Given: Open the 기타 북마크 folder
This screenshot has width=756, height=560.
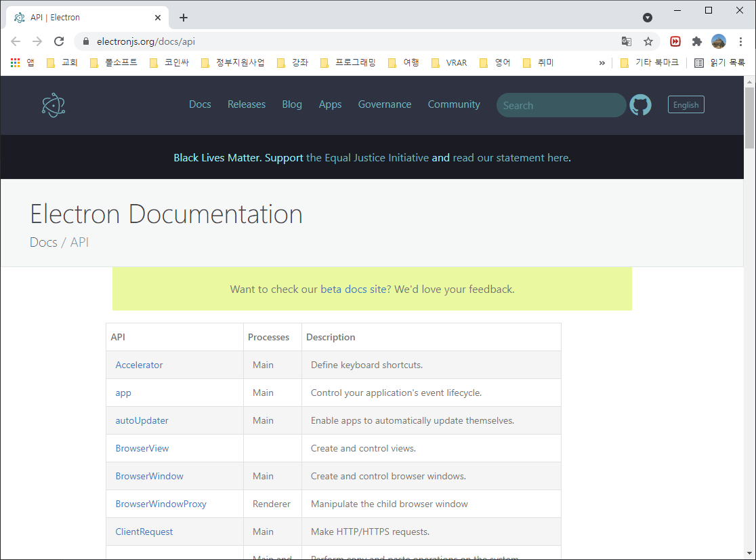Looking at the screenshot, I should (650, 62).
